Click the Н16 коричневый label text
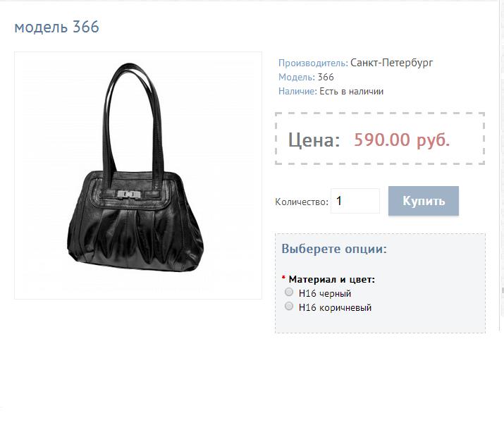This screenshot has height=425, width=504. coord(335,308)
